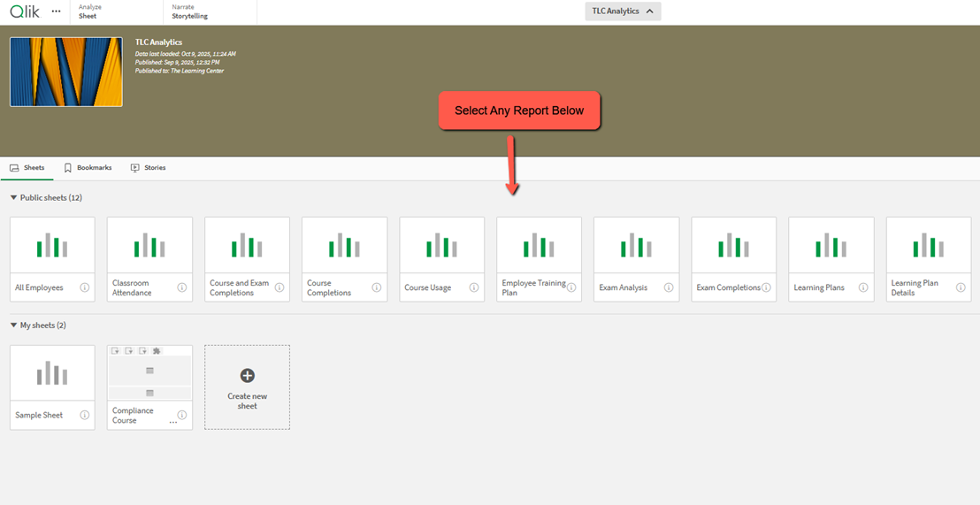
Task: Open the Classroom Attendance sheet thumbnail
Action: coord(149,246)
